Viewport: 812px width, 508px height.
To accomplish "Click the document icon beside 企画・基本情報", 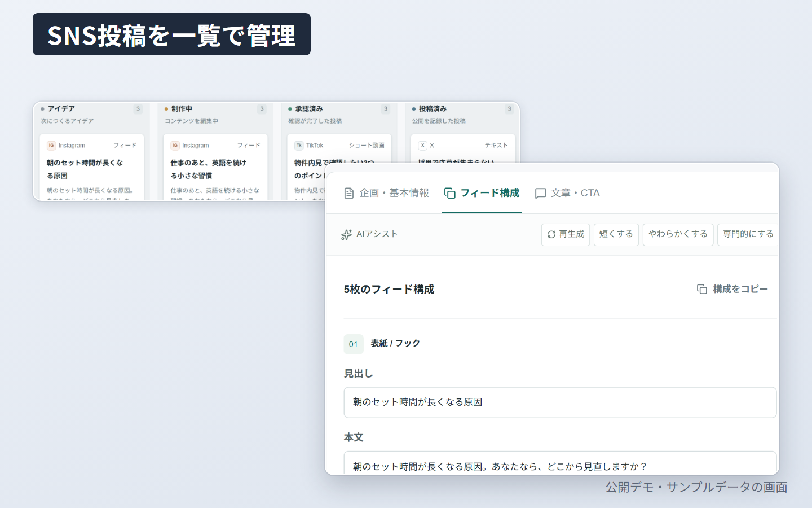I will [x=349, y=193].
